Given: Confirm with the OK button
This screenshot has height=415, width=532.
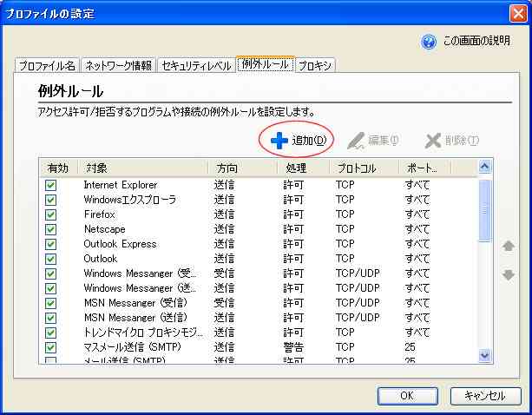Looking at the screenshot, I should point(408,396).
